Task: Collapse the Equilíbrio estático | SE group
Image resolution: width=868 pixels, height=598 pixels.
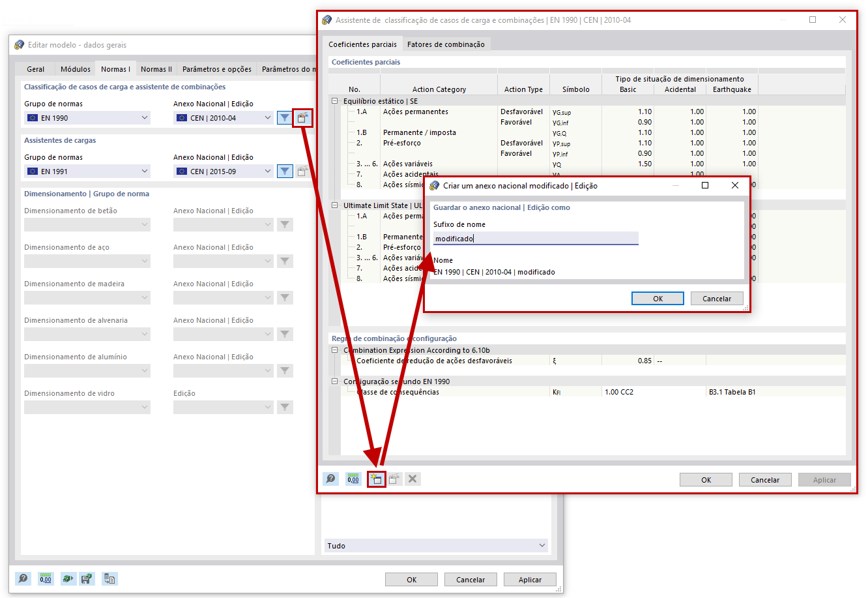Action: coord(333,101)
